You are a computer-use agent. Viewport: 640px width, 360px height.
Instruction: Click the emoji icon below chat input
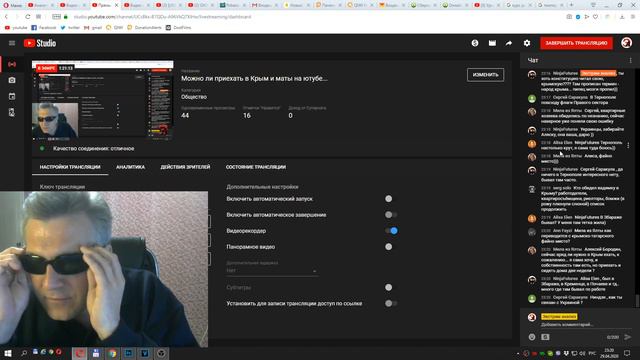(x=532, y=337)
